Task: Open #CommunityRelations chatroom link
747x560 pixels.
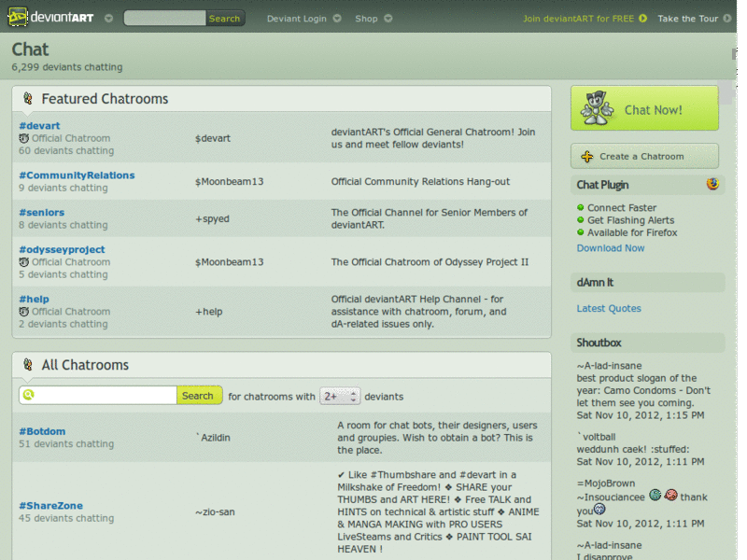Action: [x=77, y=175]
